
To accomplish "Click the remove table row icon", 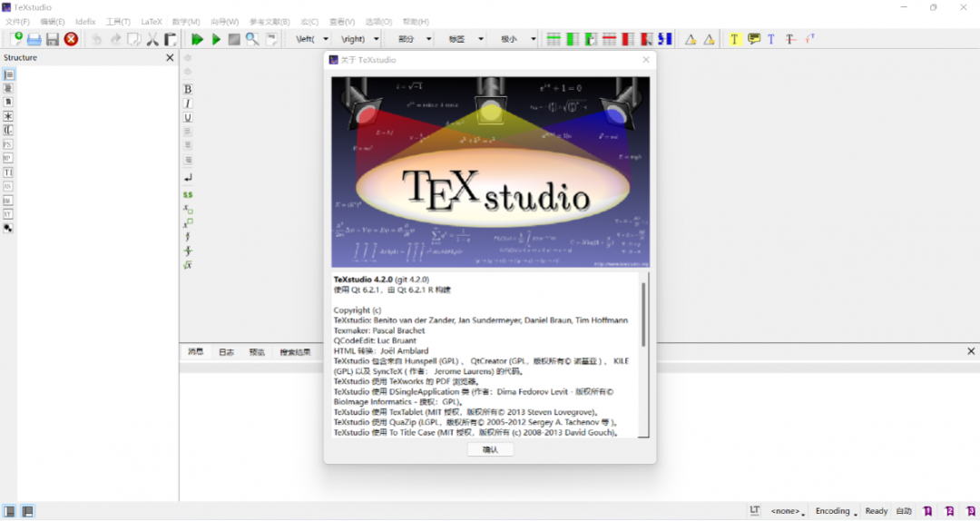I will (x=609, y=39).
